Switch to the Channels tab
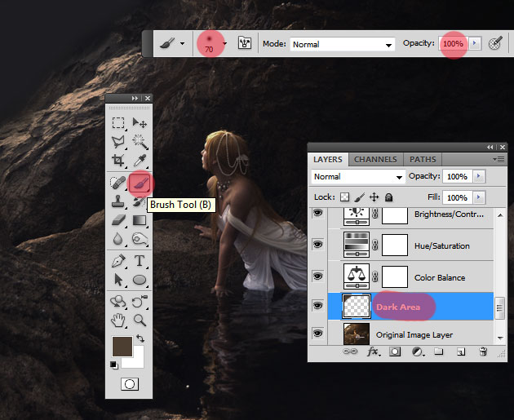 pyautogui.click(x=375, y=160)
